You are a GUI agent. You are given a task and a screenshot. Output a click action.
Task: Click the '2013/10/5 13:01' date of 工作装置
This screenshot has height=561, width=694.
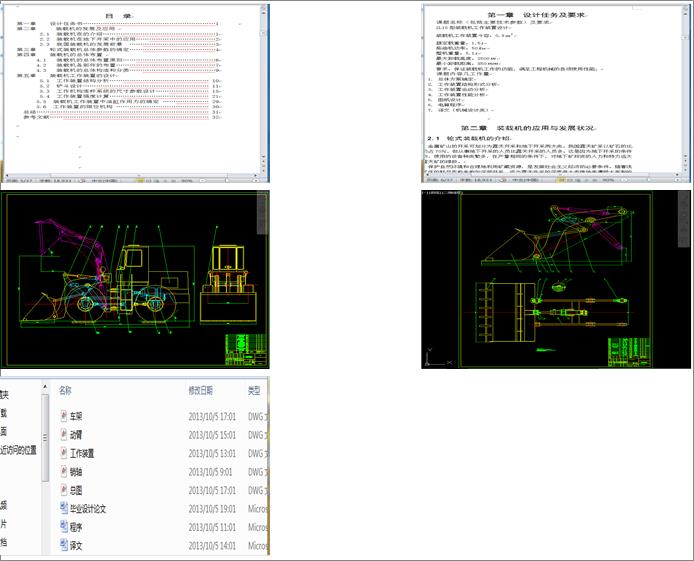212,453
